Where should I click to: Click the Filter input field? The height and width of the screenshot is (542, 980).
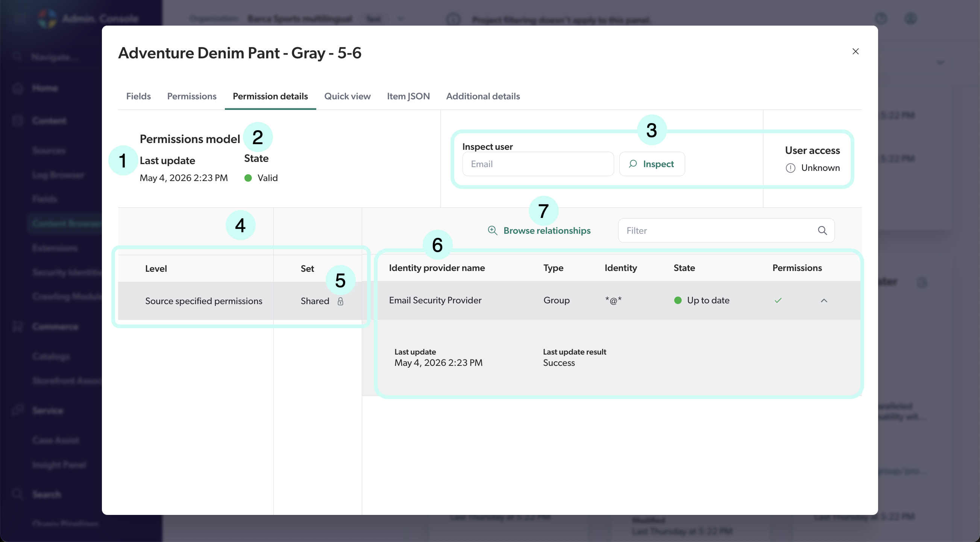tap(726, 230)
